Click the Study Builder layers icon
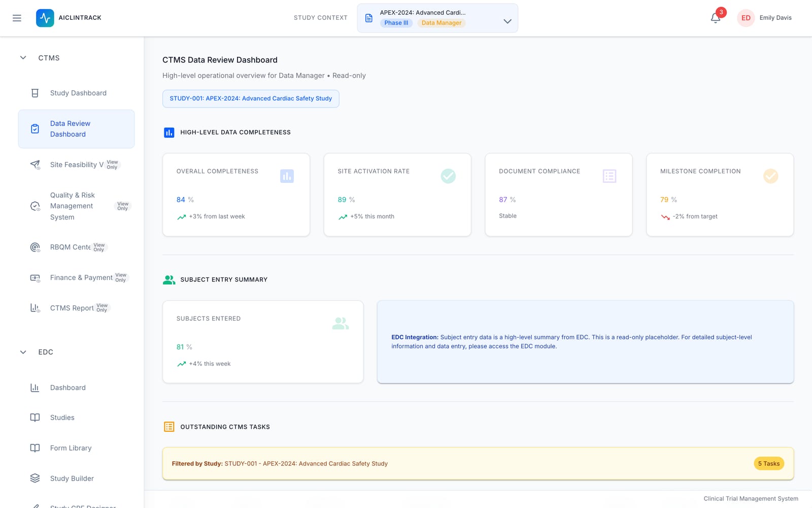The image size is (812, 508). click(x=35, y=479)
